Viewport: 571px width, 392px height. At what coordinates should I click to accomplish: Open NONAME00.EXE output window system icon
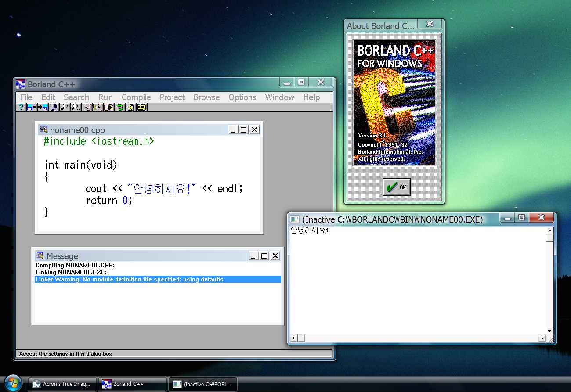pyautogui.click(x=295, y=219)
